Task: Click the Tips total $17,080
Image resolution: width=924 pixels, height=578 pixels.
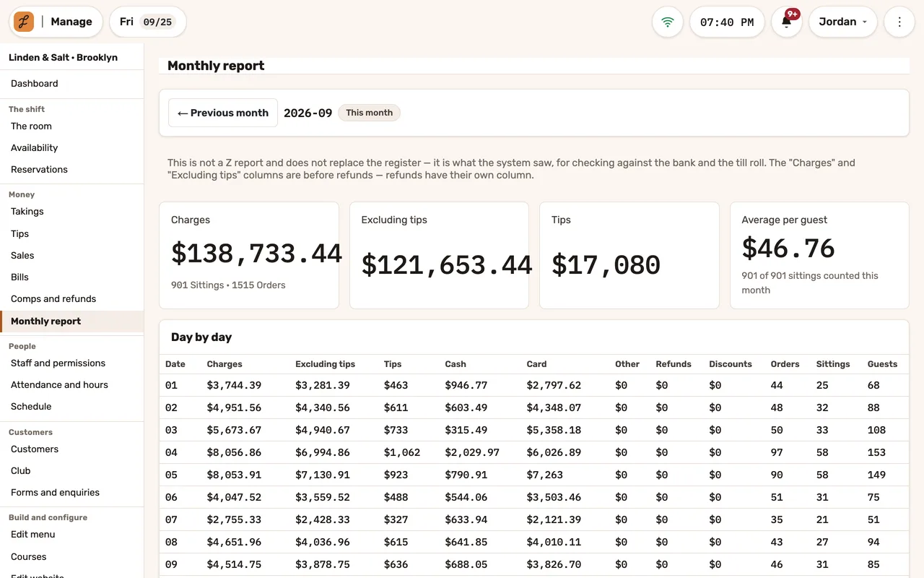Action: [x=606, y=265]
